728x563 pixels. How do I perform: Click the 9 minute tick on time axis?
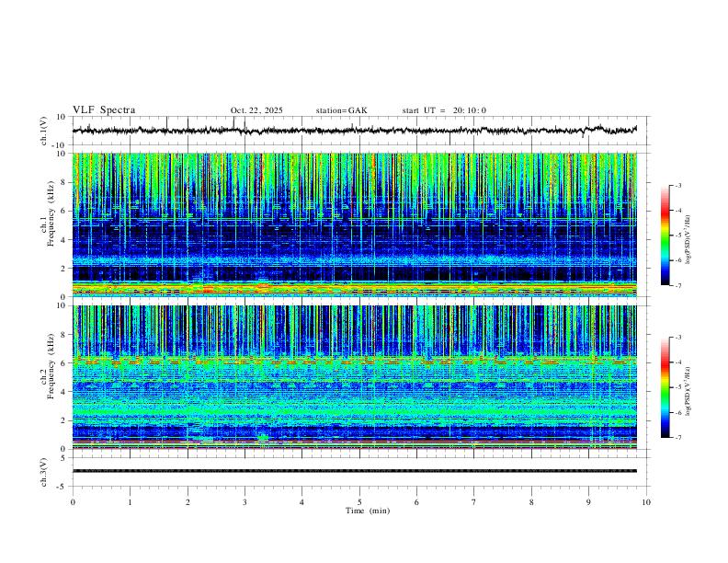pos(588,502)
